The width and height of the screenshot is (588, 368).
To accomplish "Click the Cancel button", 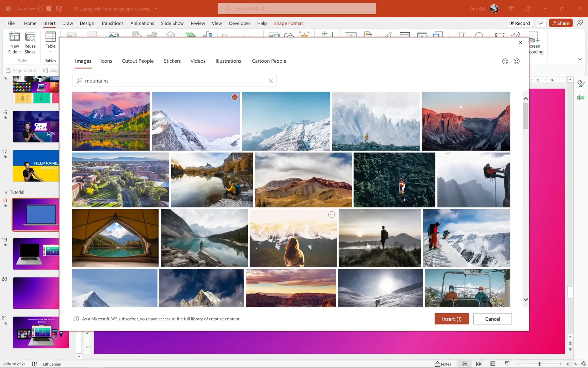I will pyautogui.click(x=492, y=319).
